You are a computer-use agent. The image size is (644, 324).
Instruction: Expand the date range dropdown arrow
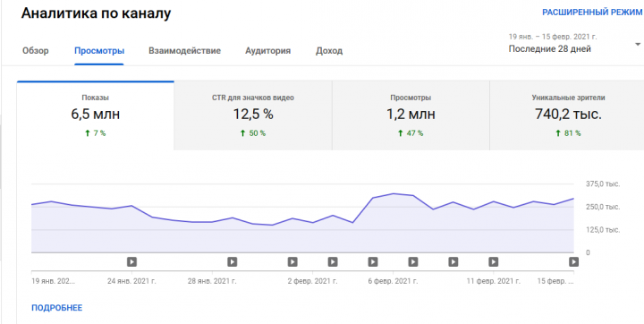638,44
